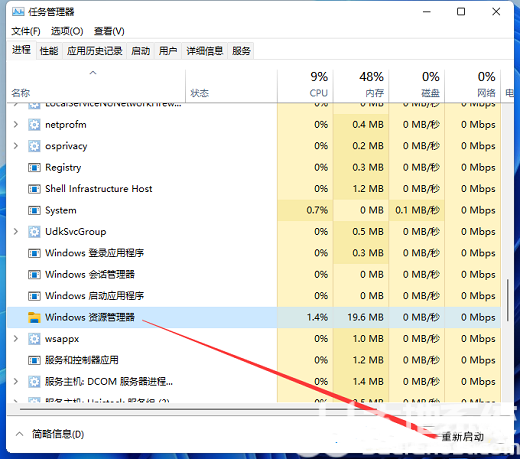Click the 1.4% CPU value

pos(317,317)
